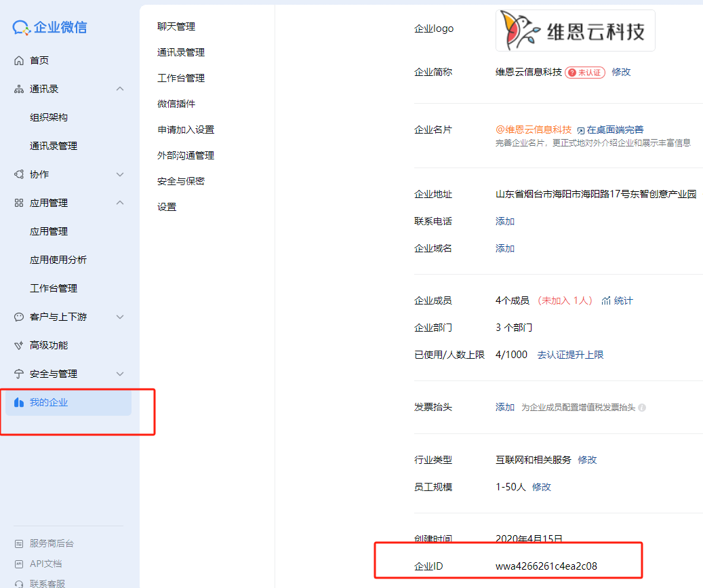Open 工作台管理 in the middle menu
The height and width of the screenshot is (588, 703).
click(x=181, y=78)
